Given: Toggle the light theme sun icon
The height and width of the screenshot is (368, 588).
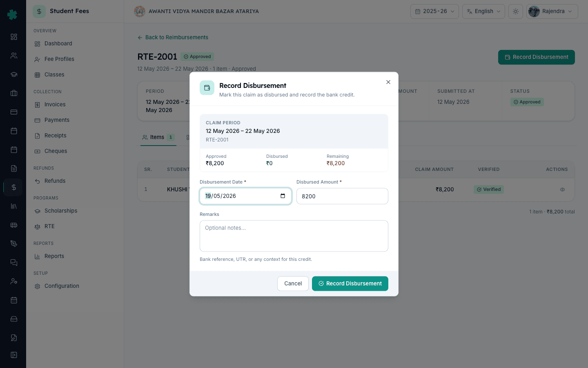Looking at the screenshot, I should [x=516, y=11].
